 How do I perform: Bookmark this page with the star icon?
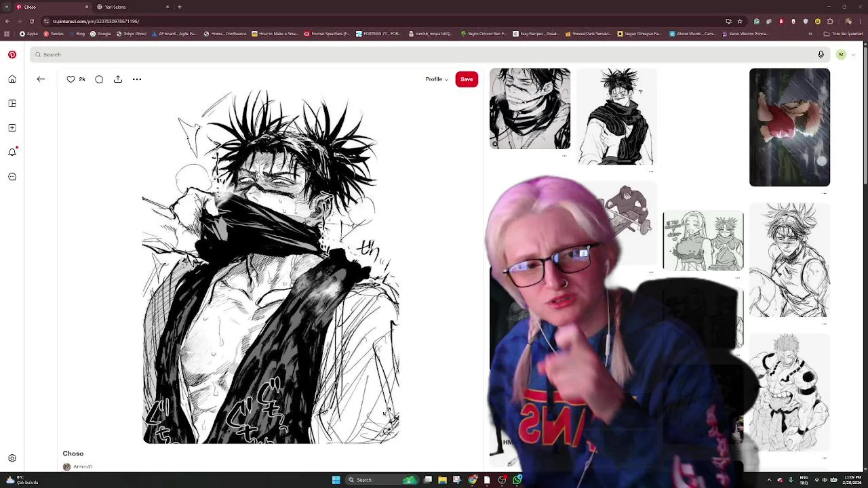pos(740,21)
